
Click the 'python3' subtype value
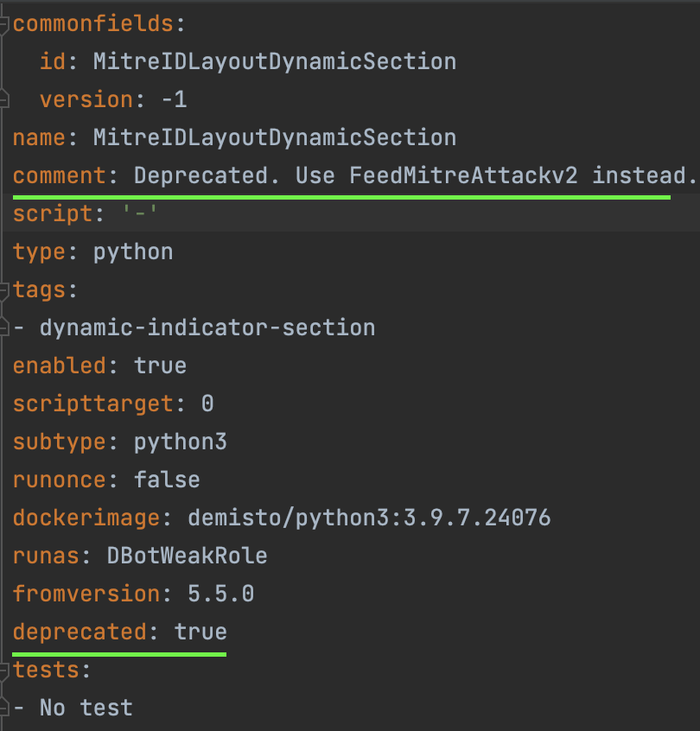pyautogui.click(x=180, y=442)
